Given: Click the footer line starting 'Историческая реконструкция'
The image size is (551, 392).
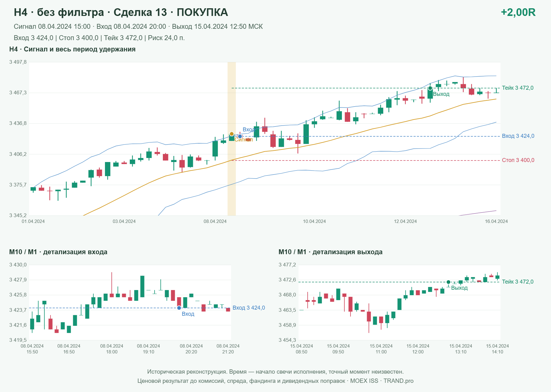Looking at the screenshot, I should pyautogui.click(x=275, y=372).
